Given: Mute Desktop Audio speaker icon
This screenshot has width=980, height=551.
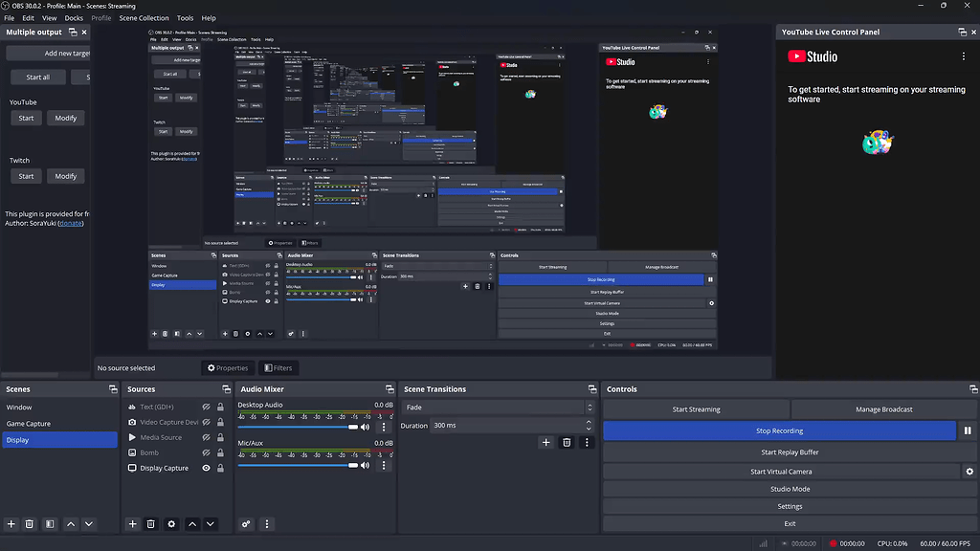Looking at the screenshot, I should pos(365,428).
